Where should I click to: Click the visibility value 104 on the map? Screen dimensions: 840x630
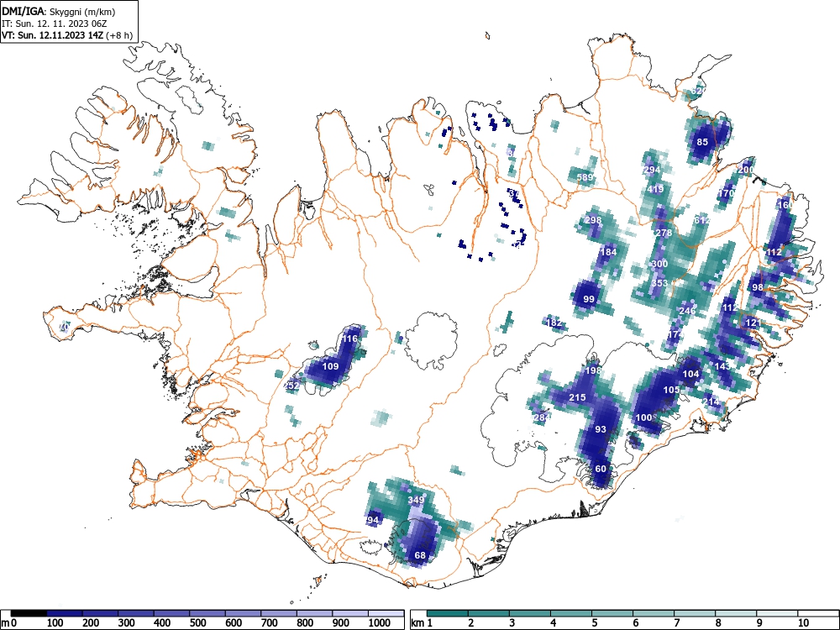click(691, 374)
